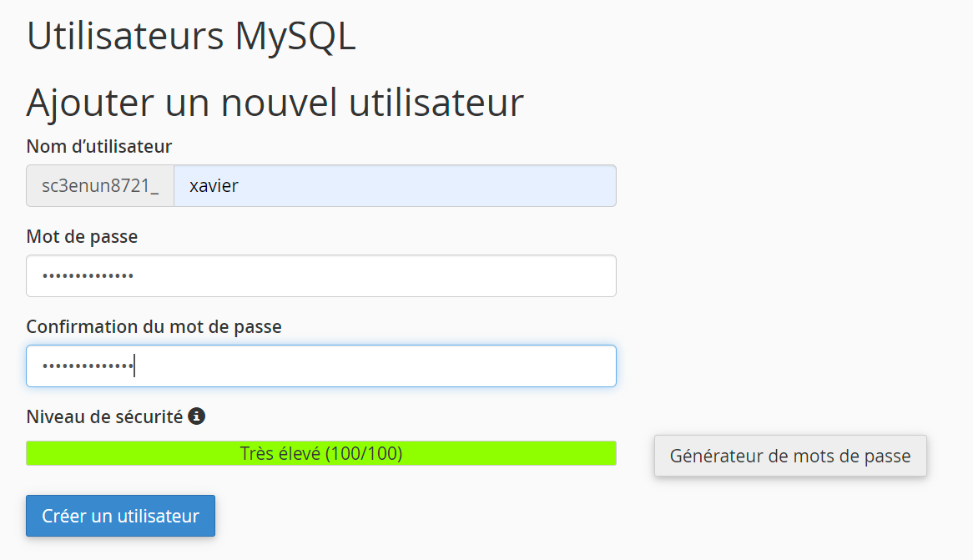Screen dimensions: 973x560
Task: Click the Utilisateurs MySQL page heading
Action: 191,38
